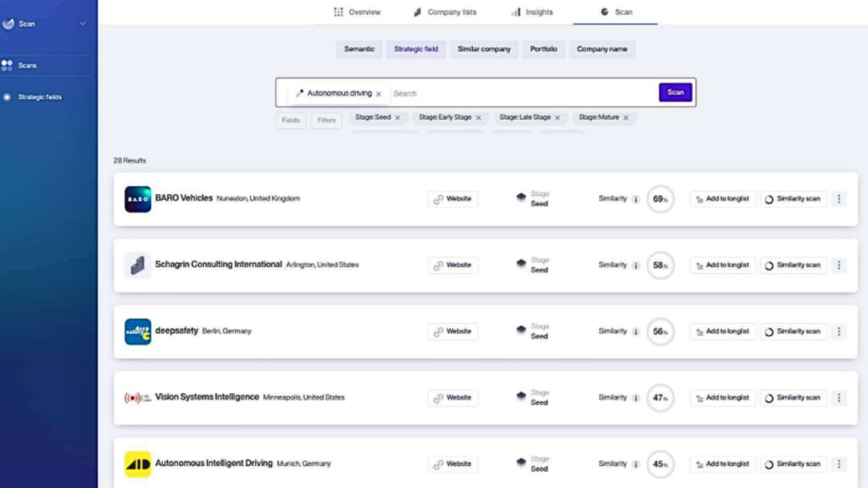Image resolution: width=868 pixels, height=488 pixels.
Task: Select the Similar company scan mode
Action: pos(484,49)
